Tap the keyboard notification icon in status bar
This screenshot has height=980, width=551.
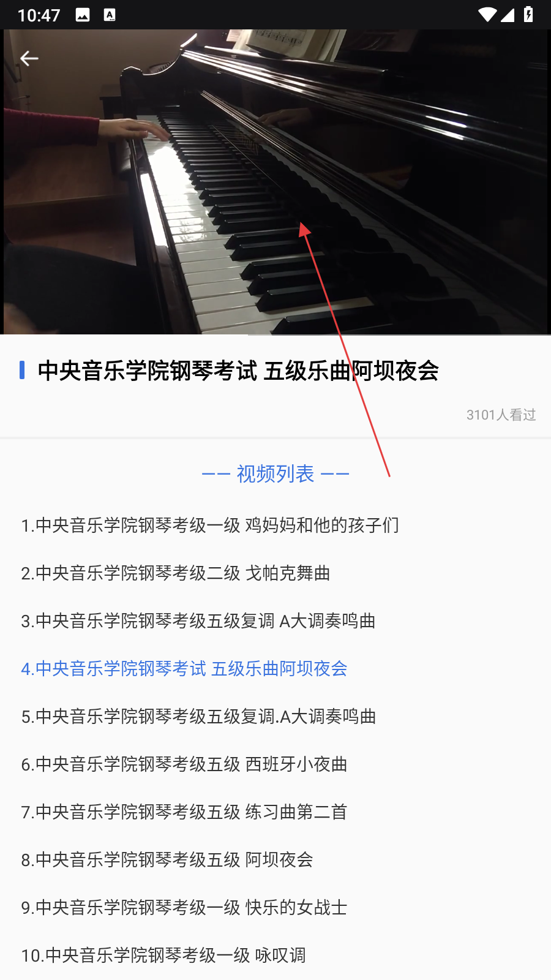tap(110, 15)
